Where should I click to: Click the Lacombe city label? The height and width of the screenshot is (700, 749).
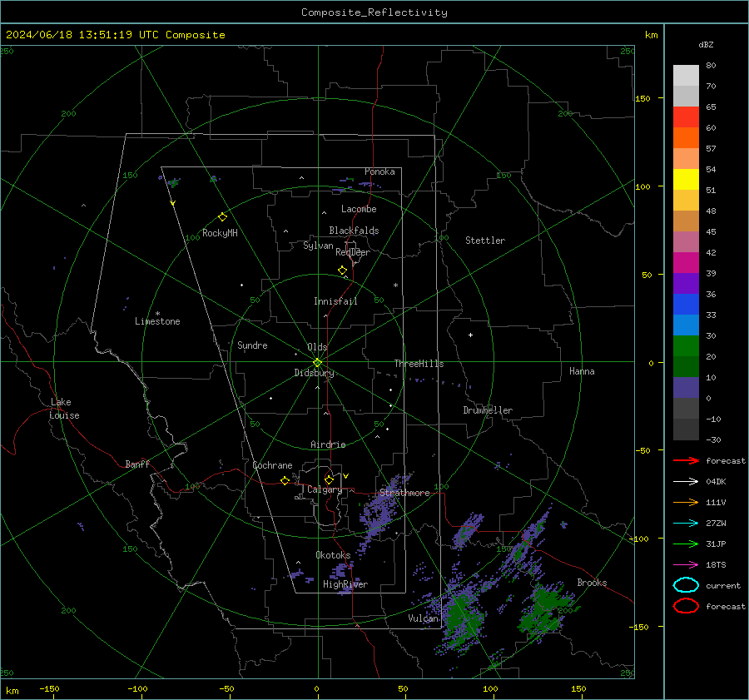pyautogui.click(x=359, y=209)
